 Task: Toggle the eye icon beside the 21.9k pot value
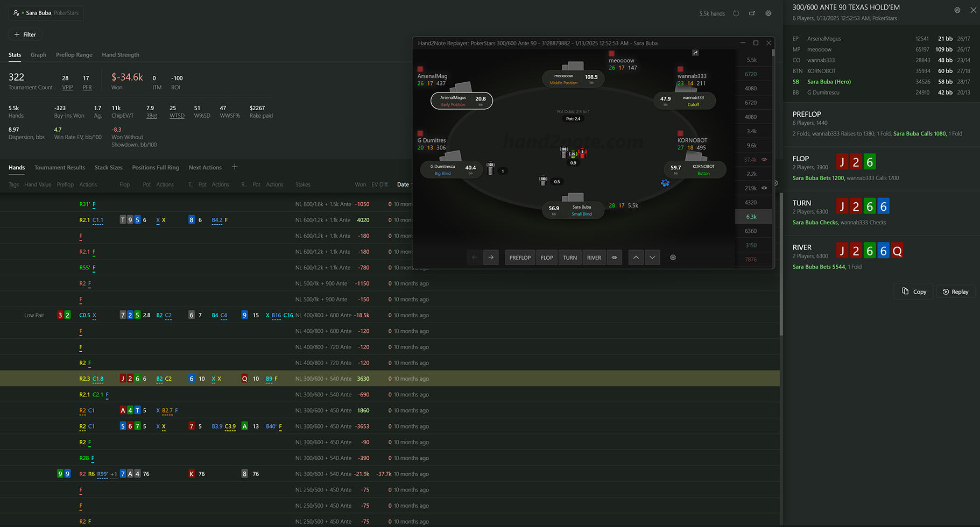765,188
